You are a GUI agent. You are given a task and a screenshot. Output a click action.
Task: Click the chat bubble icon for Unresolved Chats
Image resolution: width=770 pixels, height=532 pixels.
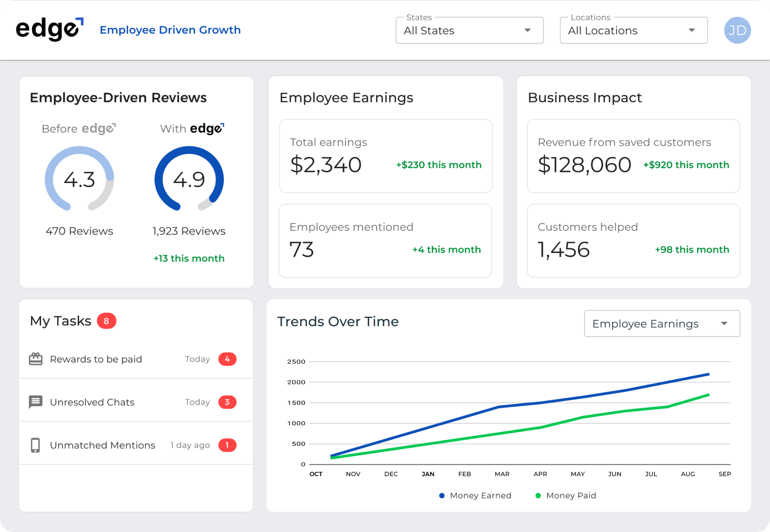point(35,402)
